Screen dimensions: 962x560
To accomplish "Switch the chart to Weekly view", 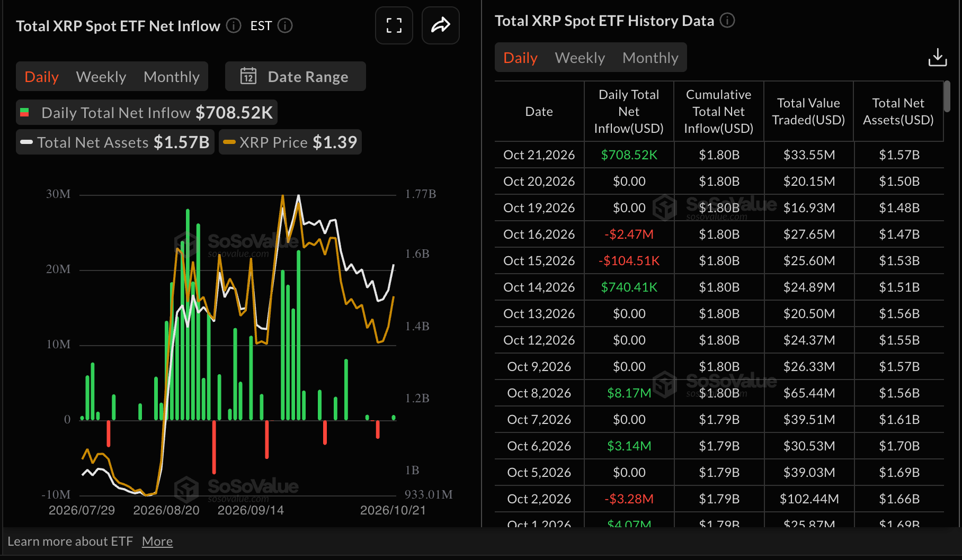I will pos(101,77).
